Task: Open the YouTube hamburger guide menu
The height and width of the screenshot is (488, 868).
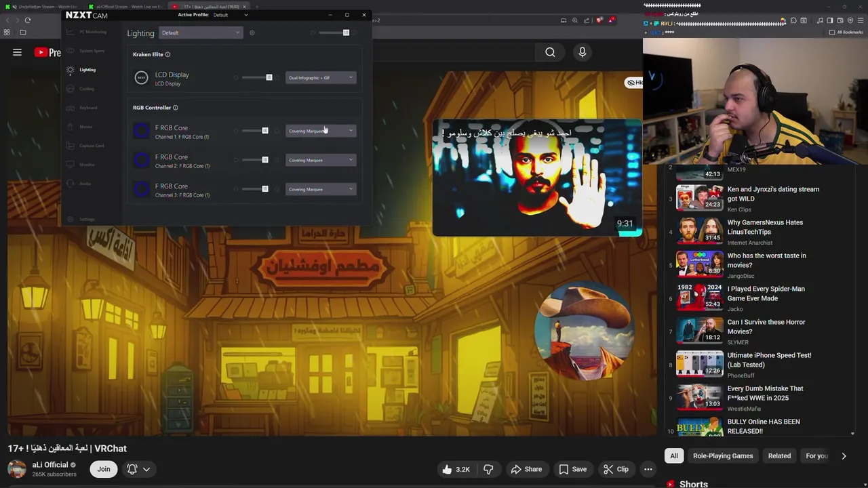Action: click(17, 52)
